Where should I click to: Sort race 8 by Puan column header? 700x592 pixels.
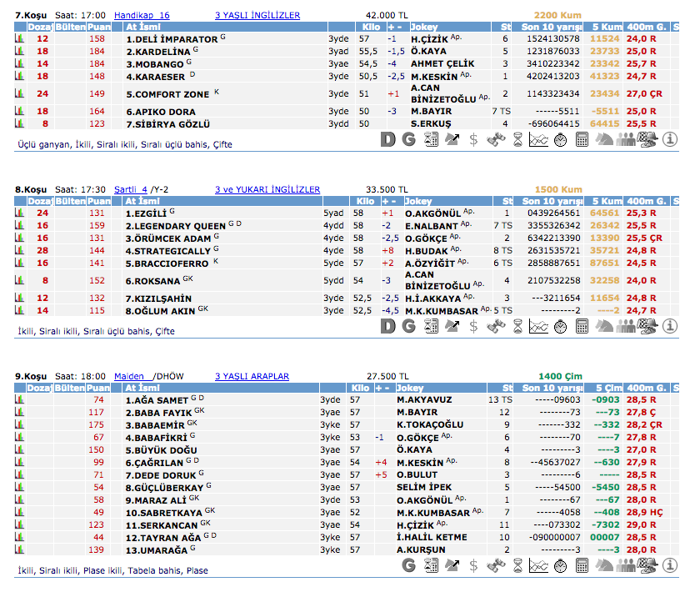(x=99, y=202)
